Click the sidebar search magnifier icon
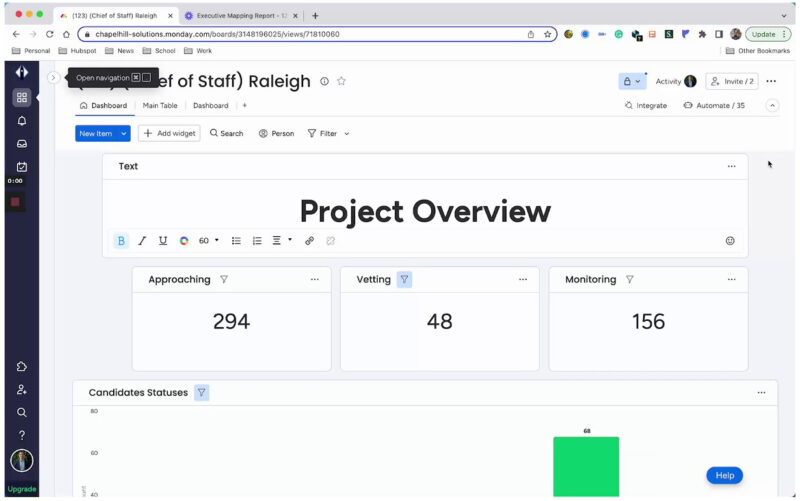Viewport: 800px width, 501px height. point(22,412)
